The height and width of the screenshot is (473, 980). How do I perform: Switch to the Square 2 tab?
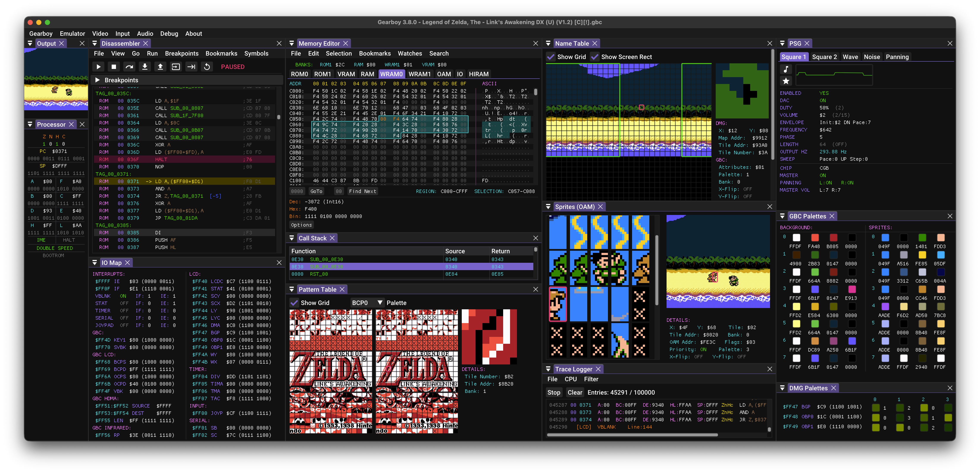coord(824,57)
